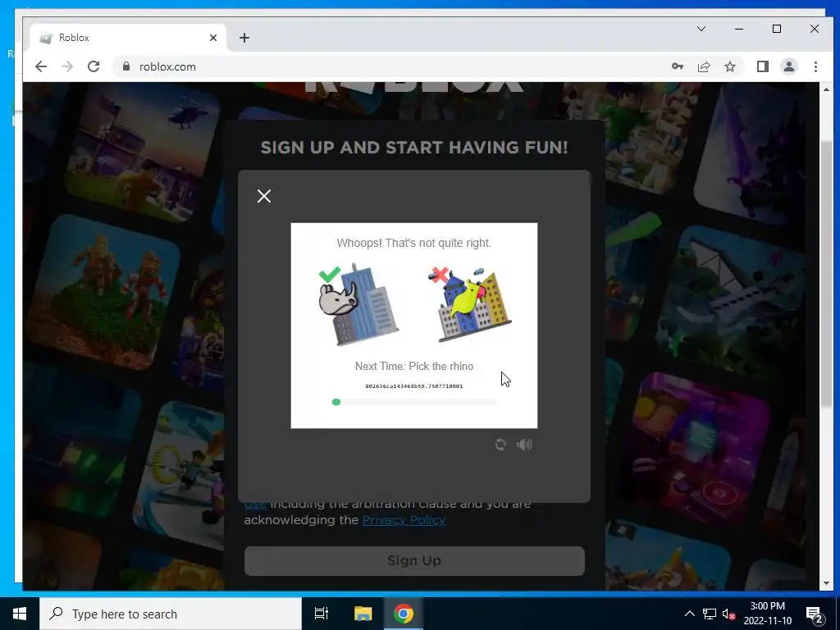
Task: Open saved passwords key icon
Action: tap(677, 66)
